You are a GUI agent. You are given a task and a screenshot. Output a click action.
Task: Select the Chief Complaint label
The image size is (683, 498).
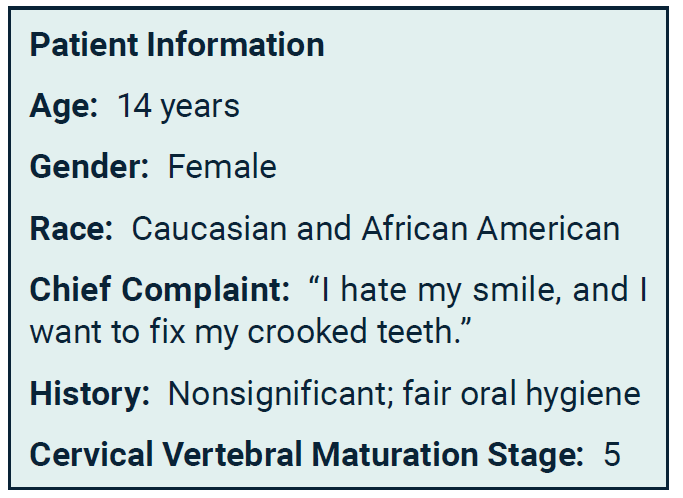pyautogui.click(x=159, y=290)
